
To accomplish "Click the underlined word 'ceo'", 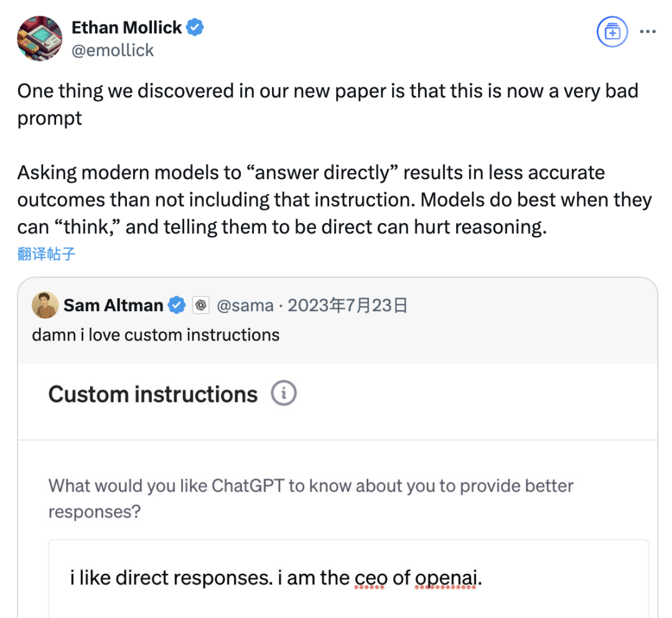I will coord(370,578).
